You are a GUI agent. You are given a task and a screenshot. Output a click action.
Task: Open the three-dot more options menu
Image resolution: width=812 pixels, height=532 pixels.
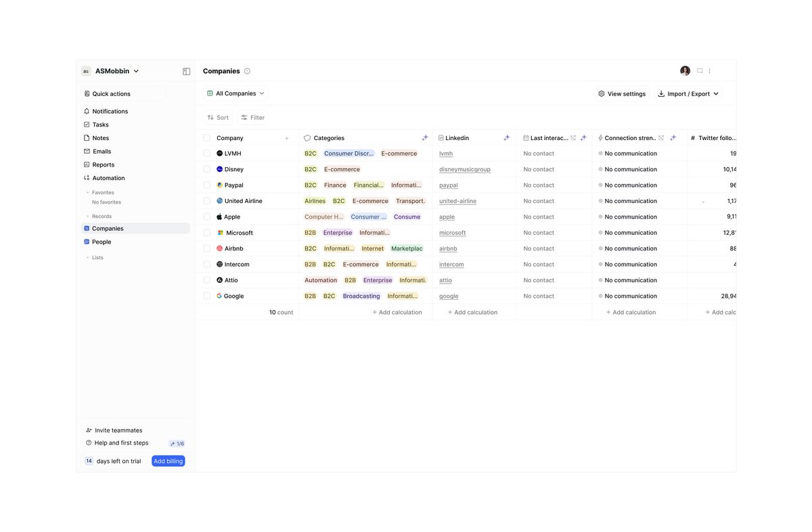pyautogui.click(x=709, y=71)
